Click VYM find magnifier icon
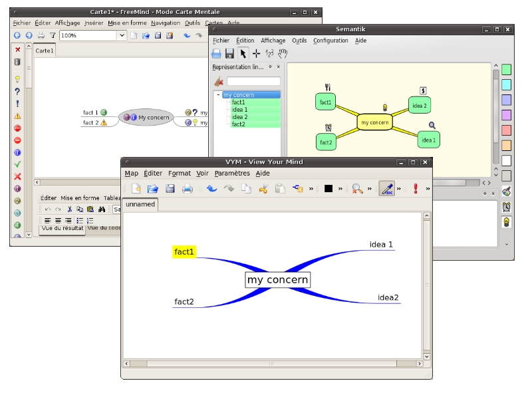This screenshot has width=532, height=399. tap(357, 189)
